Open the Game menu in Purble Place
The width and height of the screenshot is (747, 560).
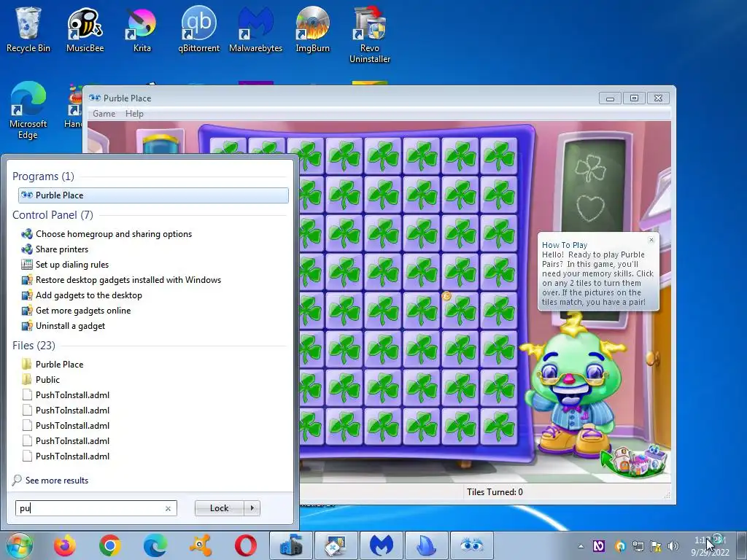[x=104, y=113]
